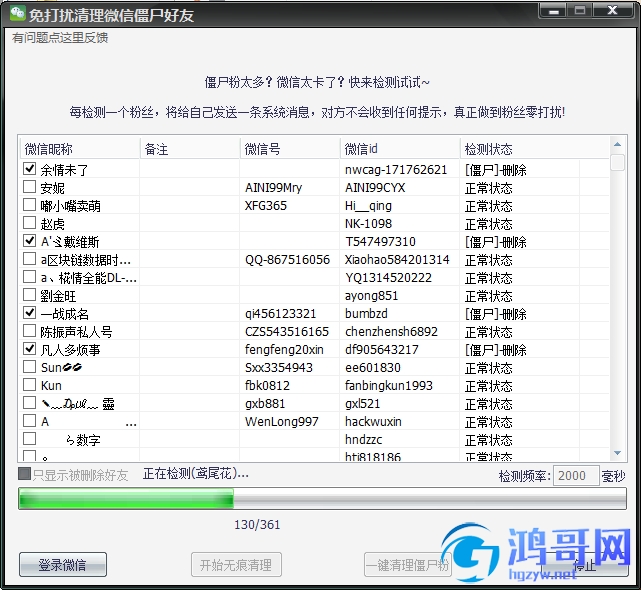Check the a区块链数据时 row checkbox

(29, 258)
